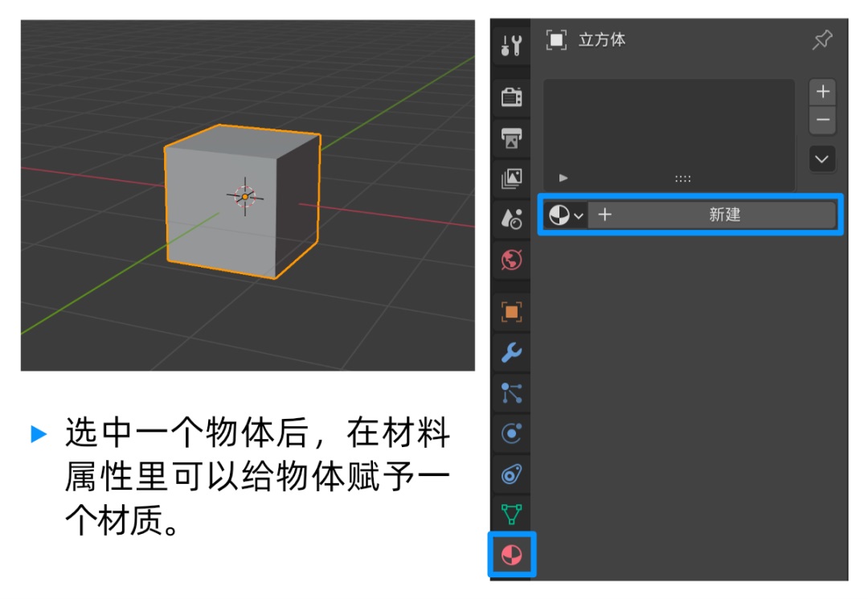Image resolution: width=868 pixels, height=599 pixels.
Task: Open the Object properties tab
Action: point(511,312)
